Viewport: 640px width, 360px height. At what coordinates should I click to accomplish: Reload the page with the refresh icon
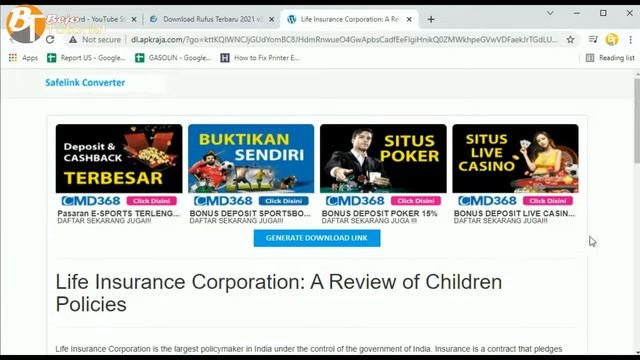50,40
